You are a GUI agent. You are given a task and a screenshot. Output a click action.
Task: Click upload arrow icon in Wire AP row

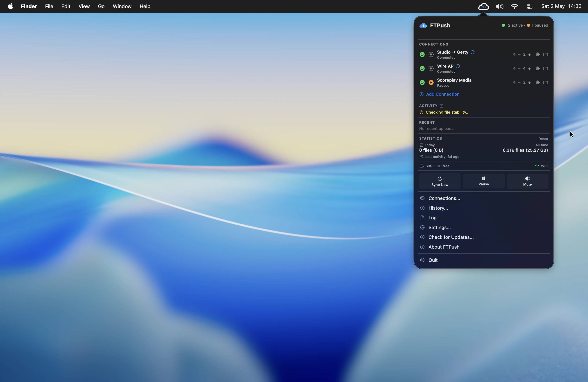pyautogui.click(x=514, y=69)
